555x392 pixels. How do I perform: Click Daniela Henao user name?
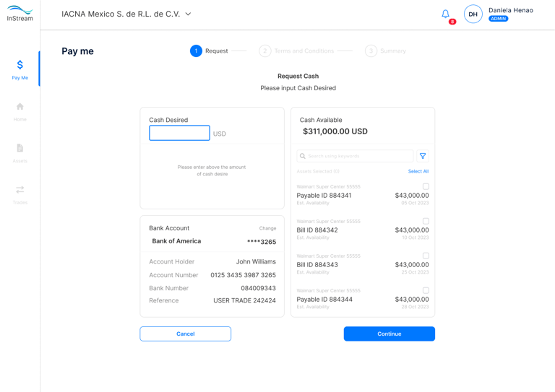point(511,10)
